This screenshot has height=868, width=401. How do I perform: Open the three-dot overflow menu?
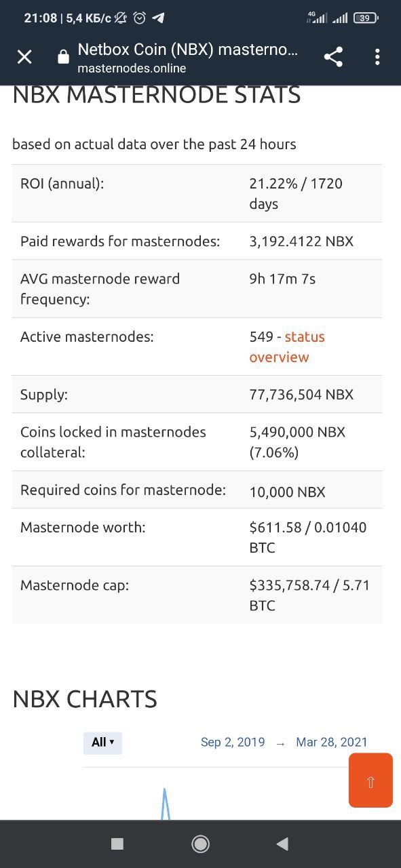(377, 57)
